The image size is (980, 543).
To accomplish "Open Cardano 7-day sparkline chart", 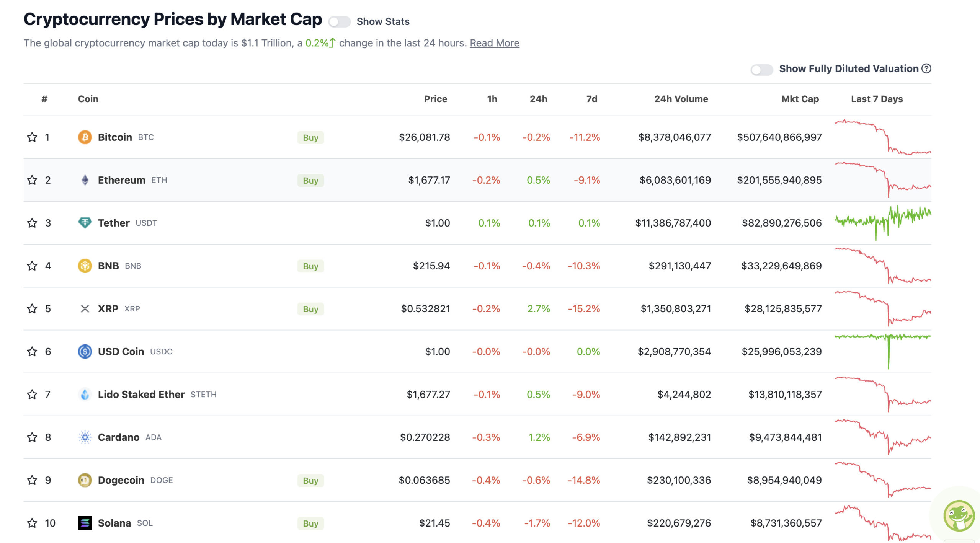I will pyautogui.click(x=883, y=437).
